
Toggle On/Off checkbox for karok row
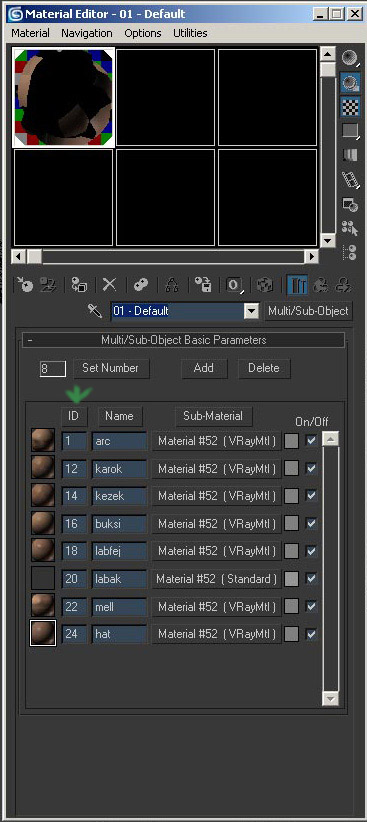point(311,468)
